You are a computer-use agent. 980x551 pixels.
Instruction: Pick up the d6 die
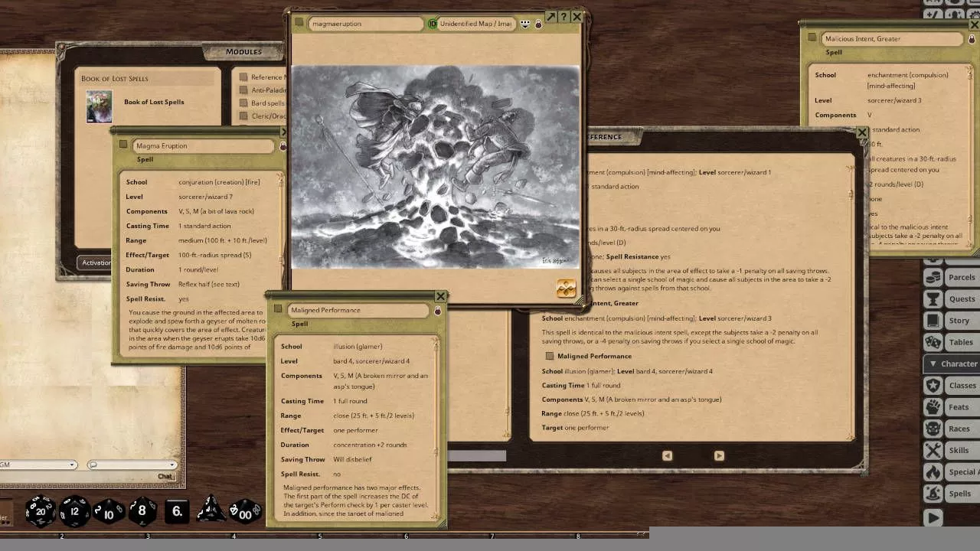pos(177,511)
